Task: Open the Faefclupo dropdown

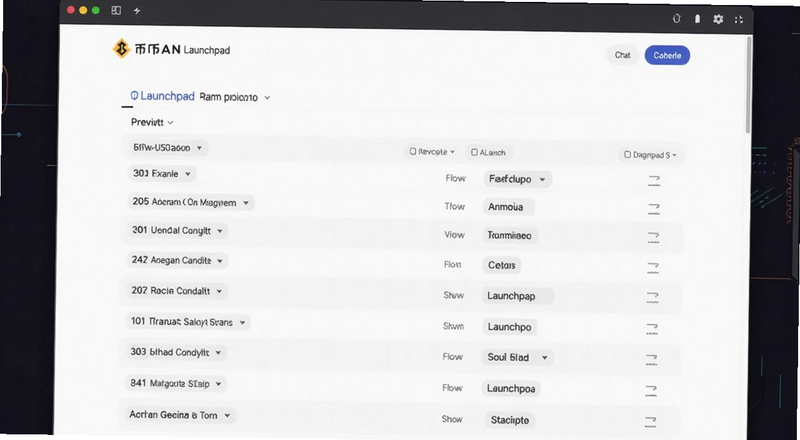Action: (x=517, y=179)
